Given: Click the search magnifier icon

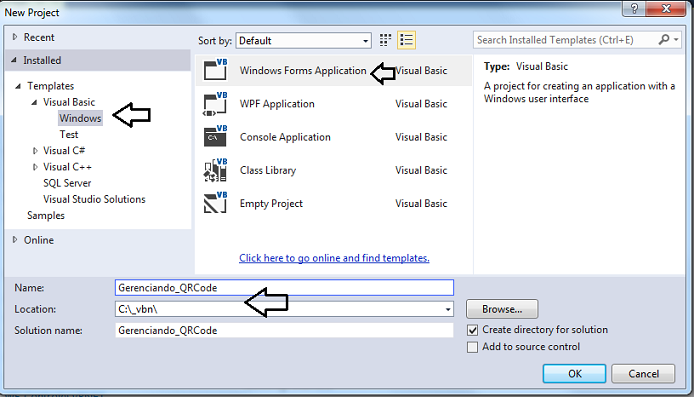Looking at the screenshot, I should coord(664,40).
